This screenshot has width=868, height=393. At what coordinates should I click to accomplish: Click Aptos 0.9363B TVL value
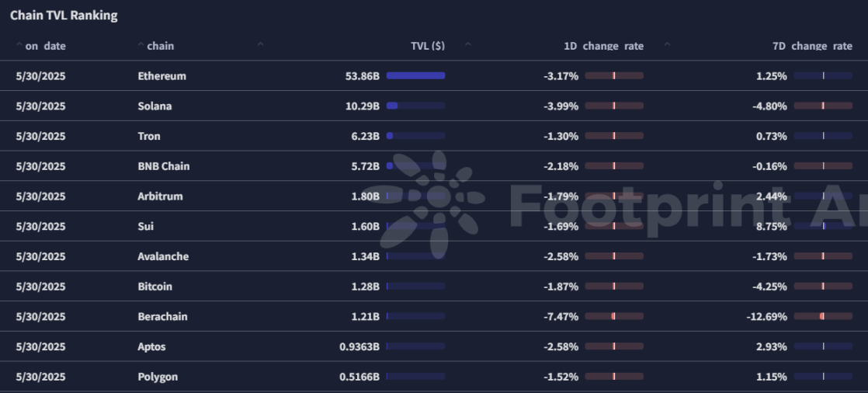coord(359,346)
